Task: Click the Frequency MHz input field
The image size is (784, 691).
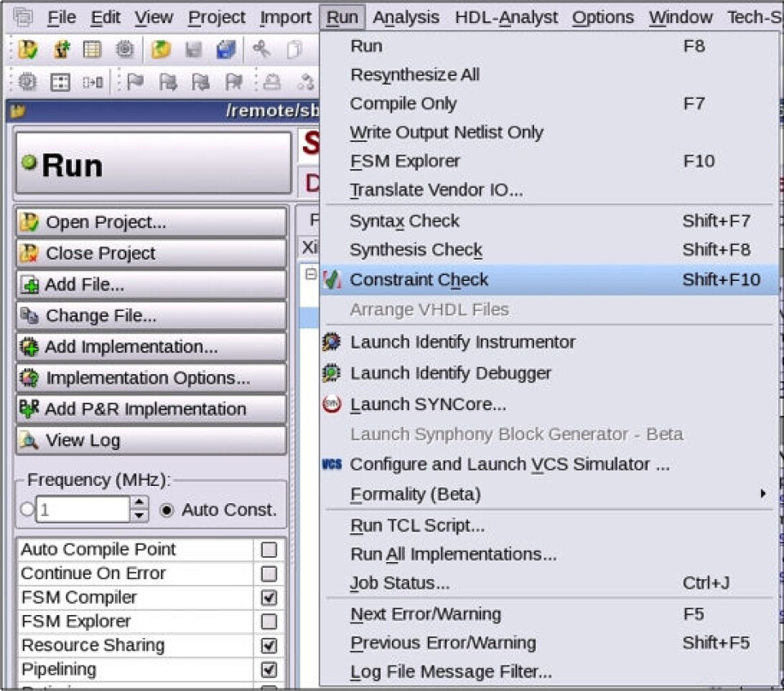Action: pyautogui.click(x=83, y=510)
